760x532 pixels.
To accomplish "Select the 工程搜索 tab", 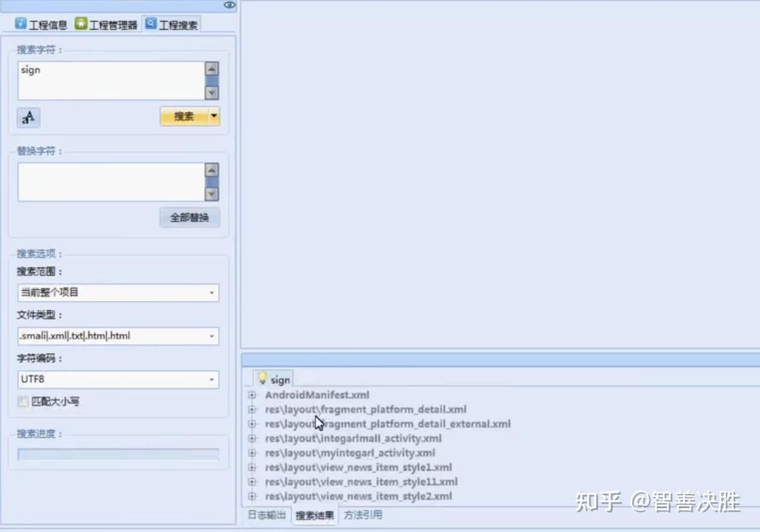I will pyautogui.click(x=172, y=25).
